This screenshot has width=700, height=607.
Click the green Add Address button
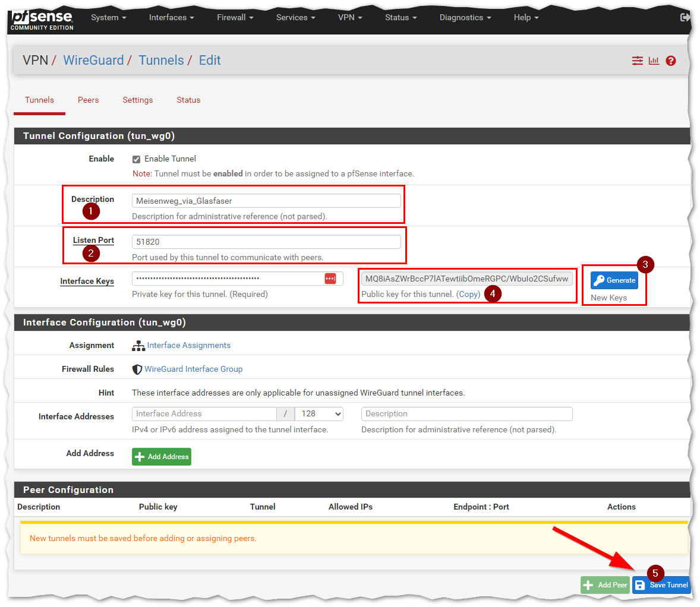(162, 457)
